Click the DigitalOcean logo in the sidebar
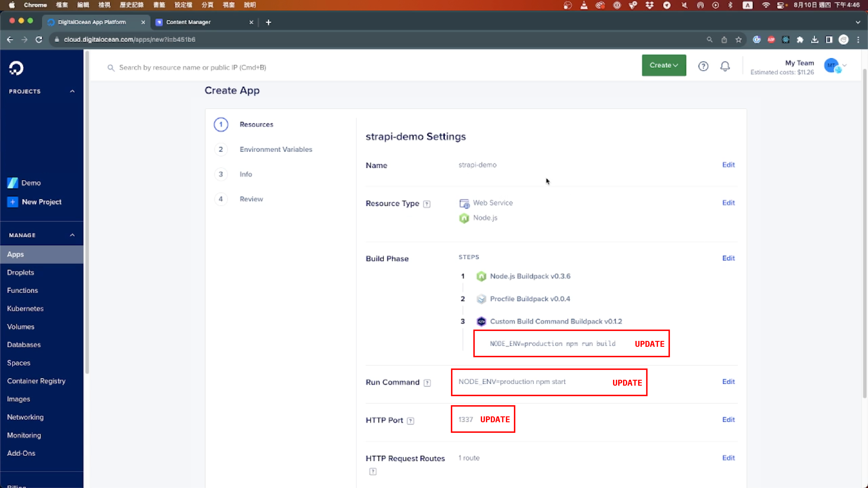The width and height of the screenshot is (868, 488). point(16,68)
